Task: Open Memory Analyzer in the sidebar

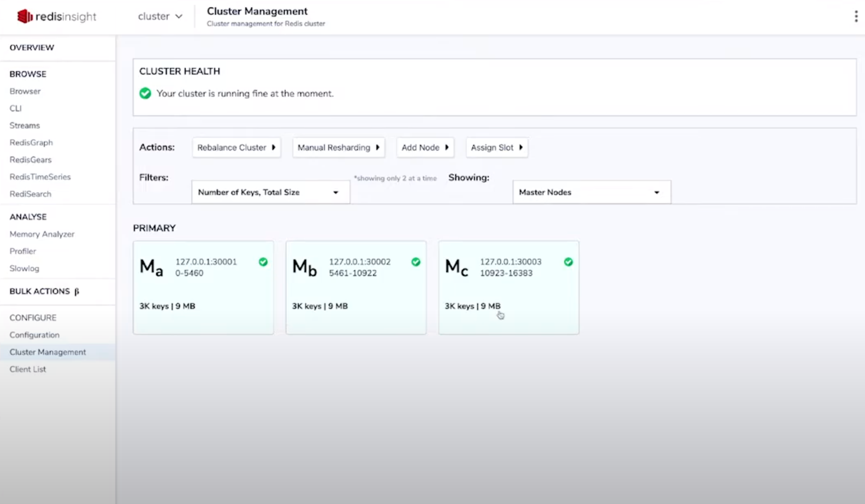Action: [x=42, y=234]
